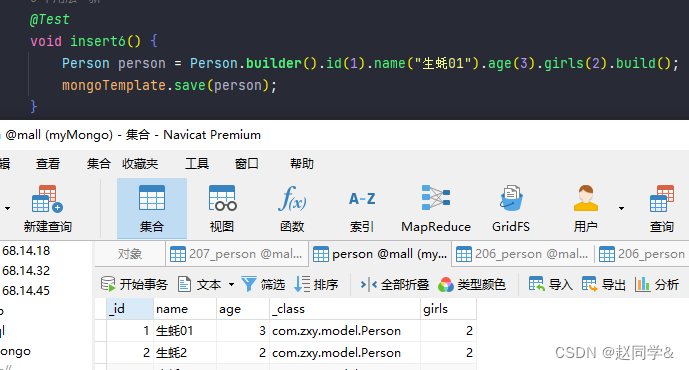Select the name cell 生蚝01
This screenshot has height=370, width=689.
[185, 331]
